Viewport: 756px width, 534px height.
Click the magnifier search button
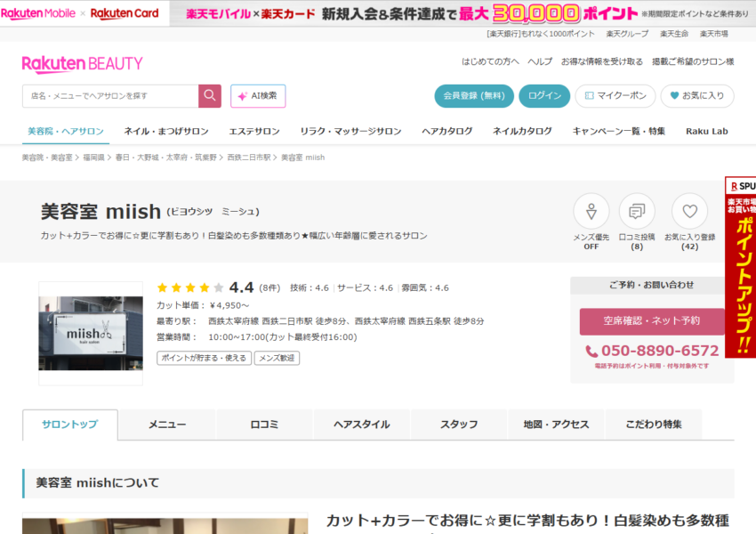[x=210, y=96]
